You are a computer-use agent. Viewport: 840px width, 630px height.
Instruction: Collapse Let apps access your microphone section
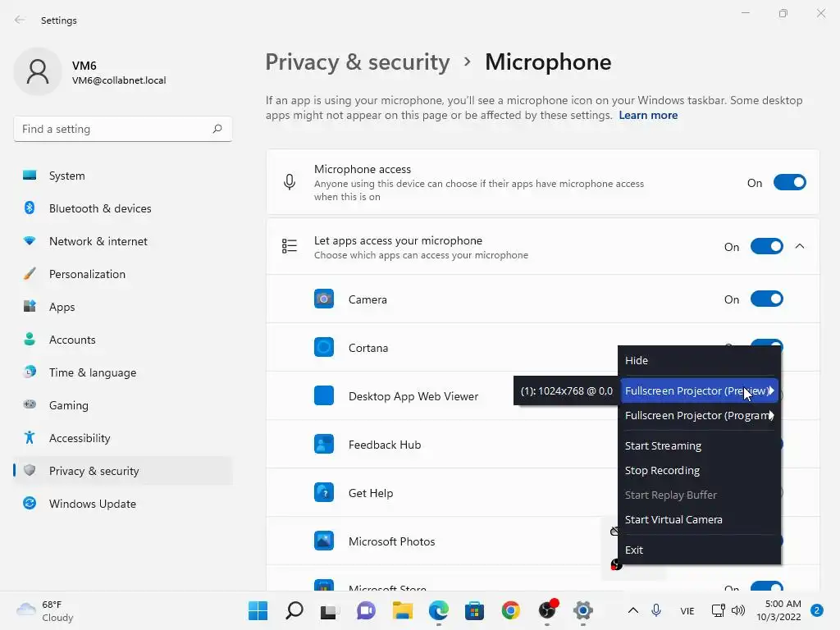(x=800, y=246)
